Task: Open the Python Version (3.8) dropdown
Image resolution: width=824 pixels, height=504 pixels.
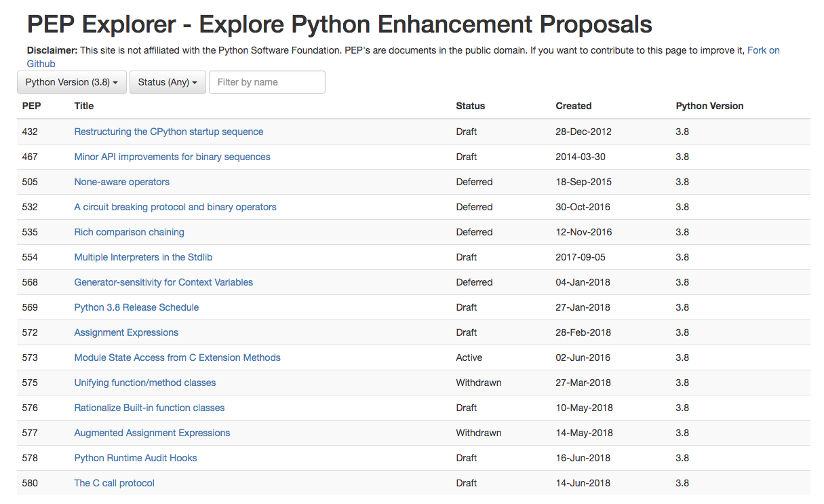Action: point(71,82)
